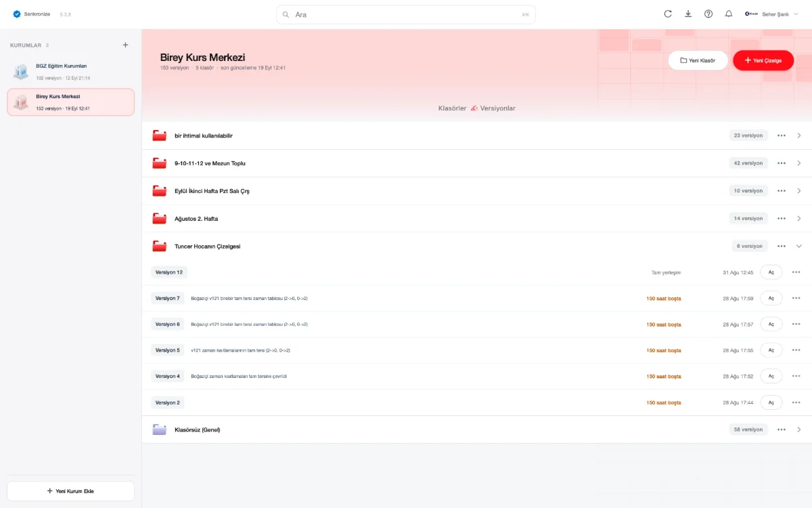Open the three-dot menu for 'Klasörsüz (Genel)'

[782, 429]
